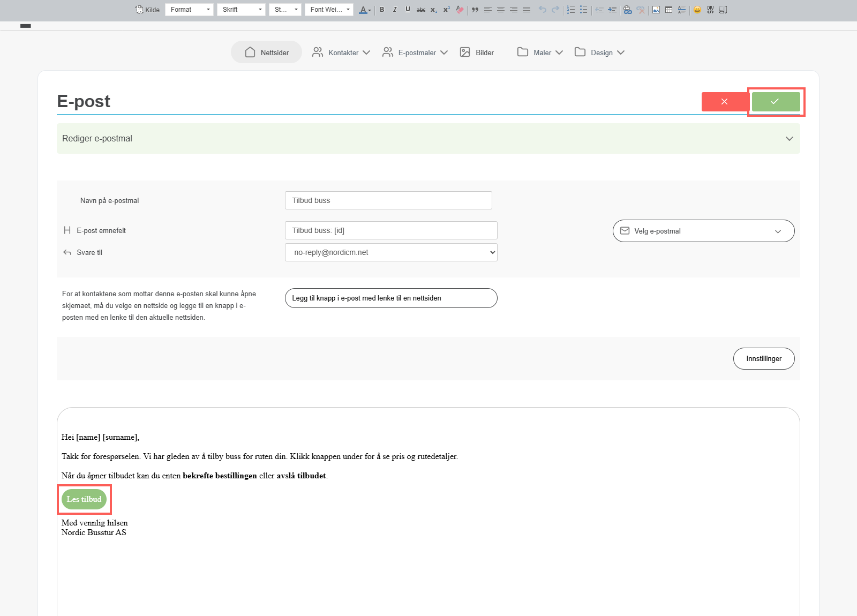Viewport: 857px width, 616px height.
Task: Apply strikethrough formatting
Action: tap(421, 10)
